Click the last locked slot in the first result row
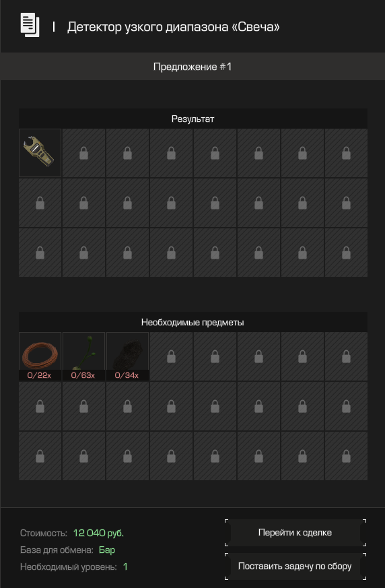Viewport: 385px width, 588px height. click(x=347, y=153)
